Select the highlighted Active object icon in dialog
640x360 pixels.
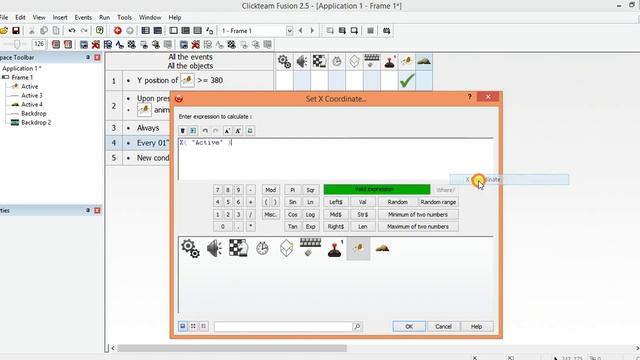[358, 248]
